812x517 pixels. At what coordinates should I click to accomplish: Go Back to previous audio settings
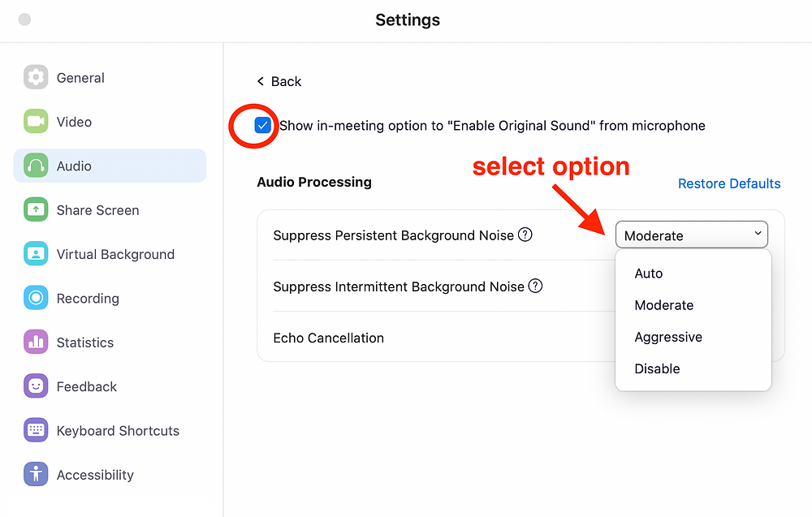[x=279, y=81]
